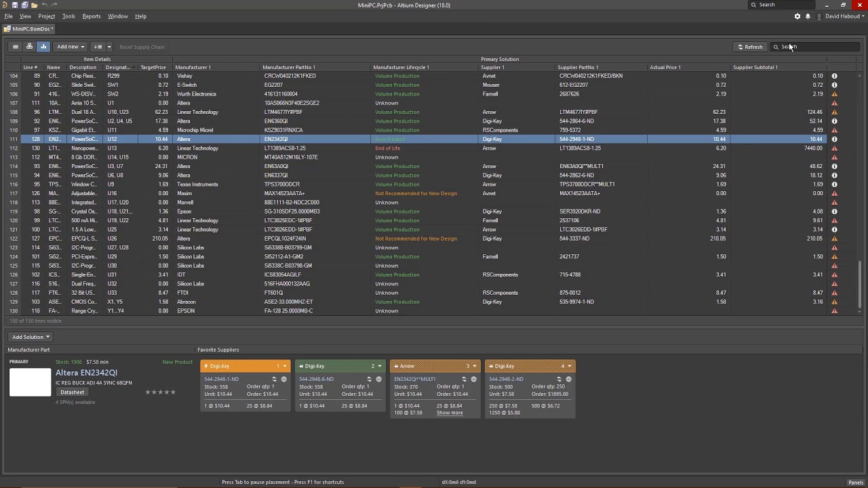The image size is (868, 488).
Task: Click the info icon on the TPS3700DDCR row
Action: click(x=834, y=184)
